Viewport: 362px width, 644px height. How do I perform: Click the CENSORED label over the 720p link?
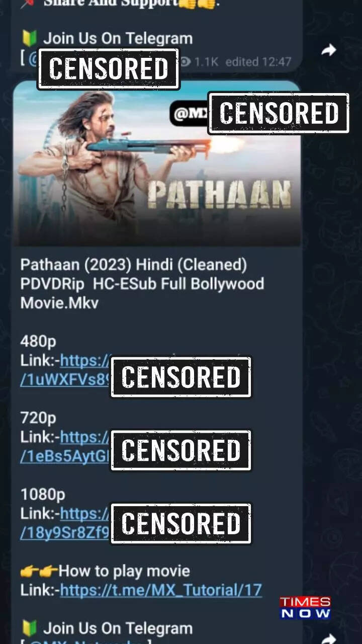181,450
